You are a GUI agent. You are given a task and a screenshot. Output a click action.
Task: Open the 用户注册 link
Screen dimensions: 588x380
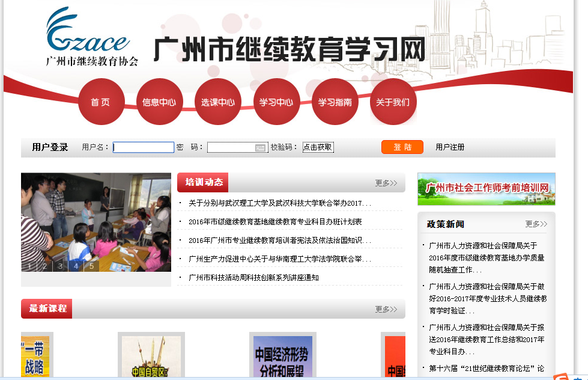450,147
